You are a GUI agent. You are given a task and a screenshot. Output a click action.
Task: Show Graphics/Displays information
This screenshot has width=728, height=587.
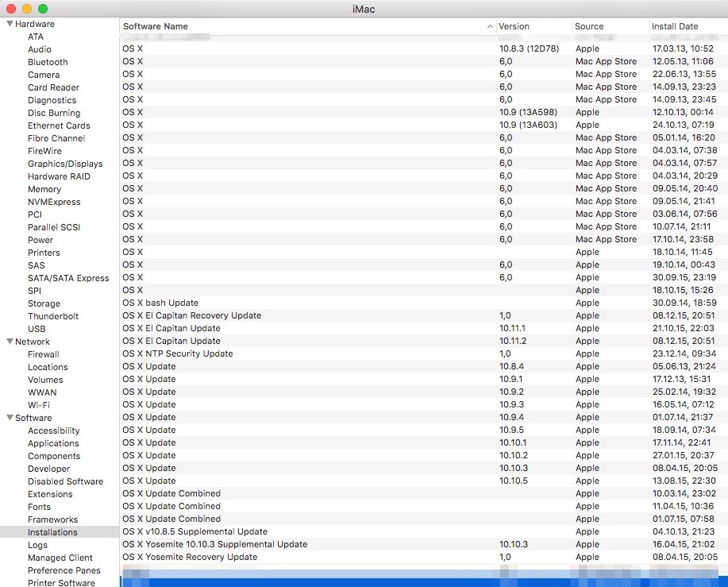(x=65, y=164)
